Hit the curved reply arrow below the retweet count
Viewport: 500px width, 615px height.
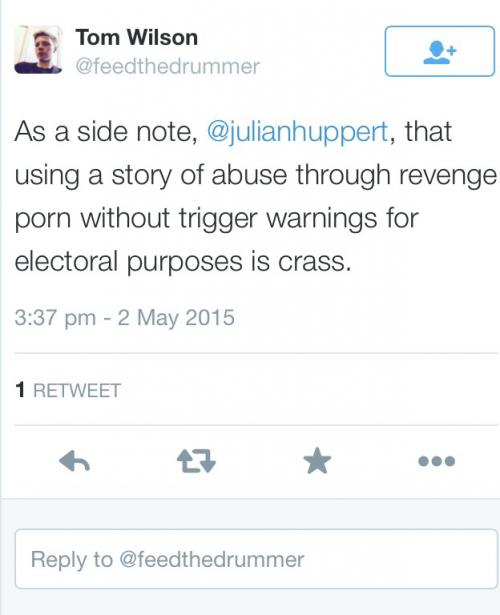75,460
